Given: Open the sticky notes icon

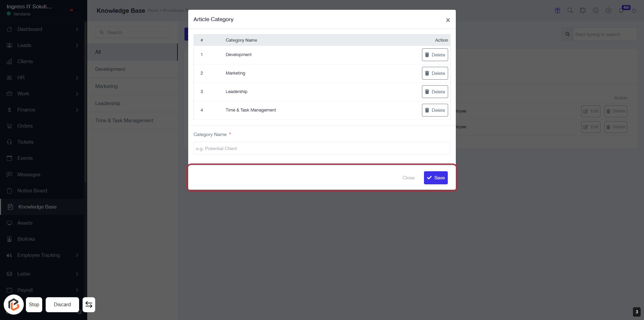Looking at the screenshot, I should click(583, 10).
